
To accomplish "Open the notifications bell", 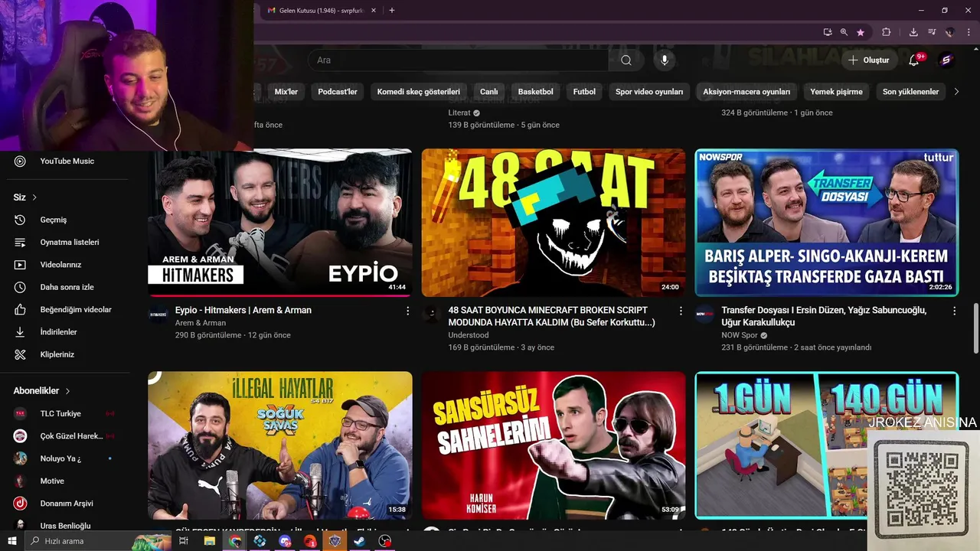I will click(914, 60).
